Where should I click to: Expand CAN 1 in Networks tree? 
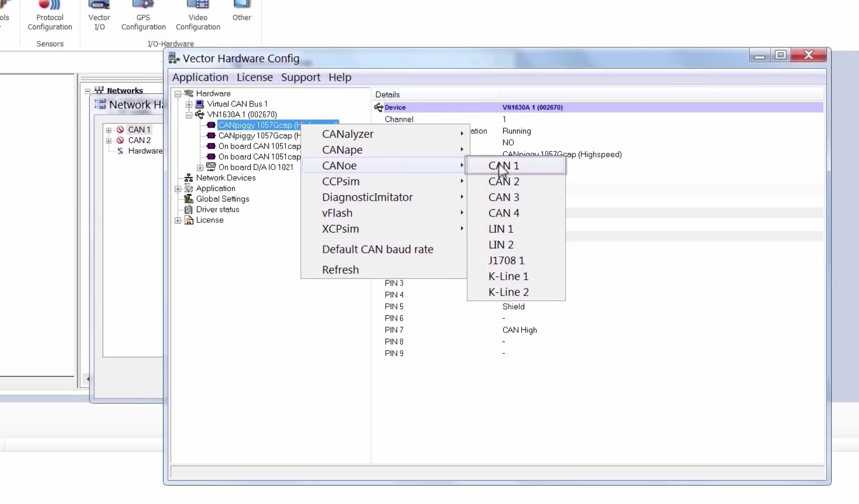(109, 130)
